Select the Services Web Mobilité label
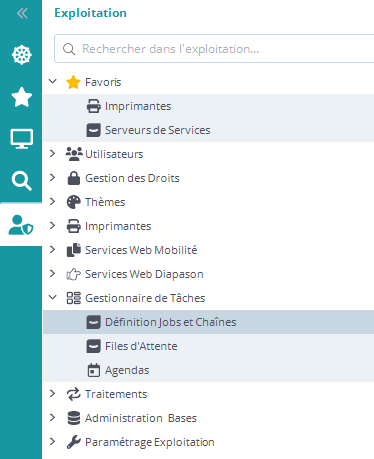The height and width of the screenshot is (459, 374). 141,250
